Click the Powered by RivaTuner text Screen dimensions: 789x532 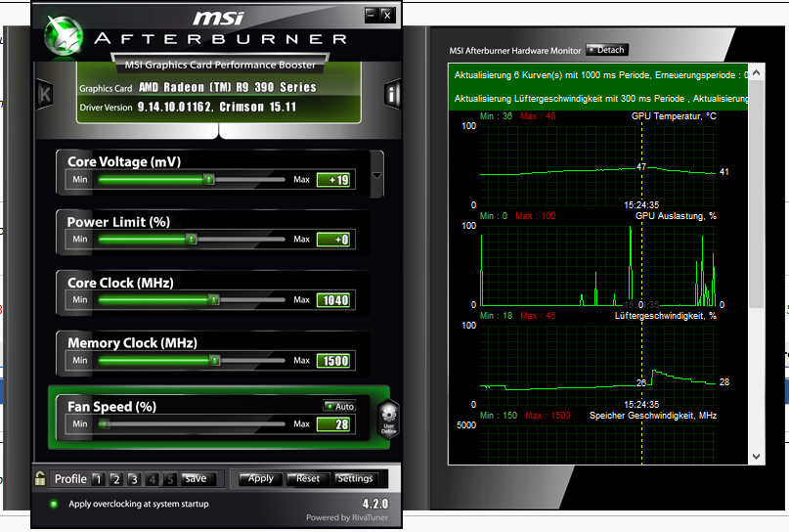[x=347, y=517]
